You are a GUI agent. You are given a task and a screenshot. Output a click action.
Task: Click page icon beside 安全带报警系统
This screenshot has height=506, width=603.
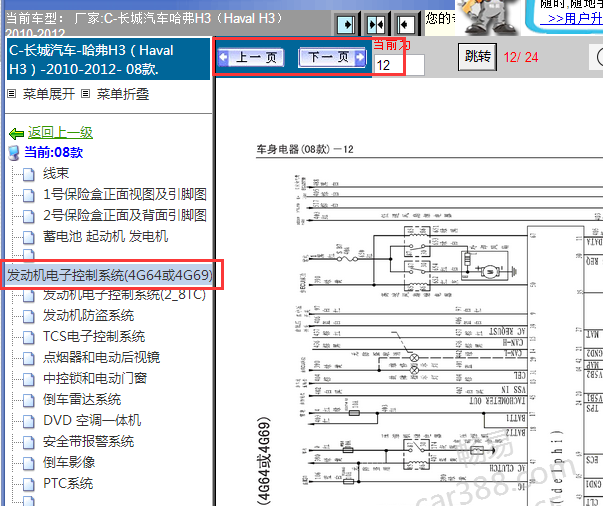tap(28, 443)
